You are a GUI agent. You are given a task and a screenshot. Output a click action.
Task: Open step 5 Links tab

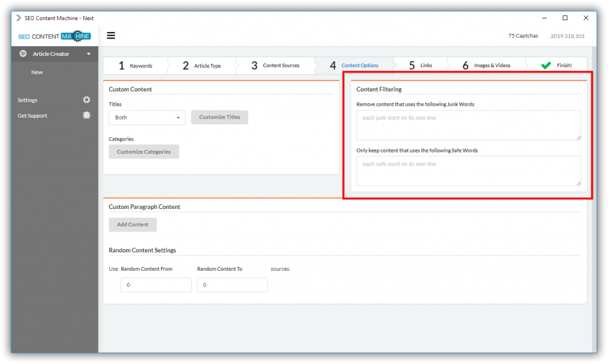click(420, 65)
